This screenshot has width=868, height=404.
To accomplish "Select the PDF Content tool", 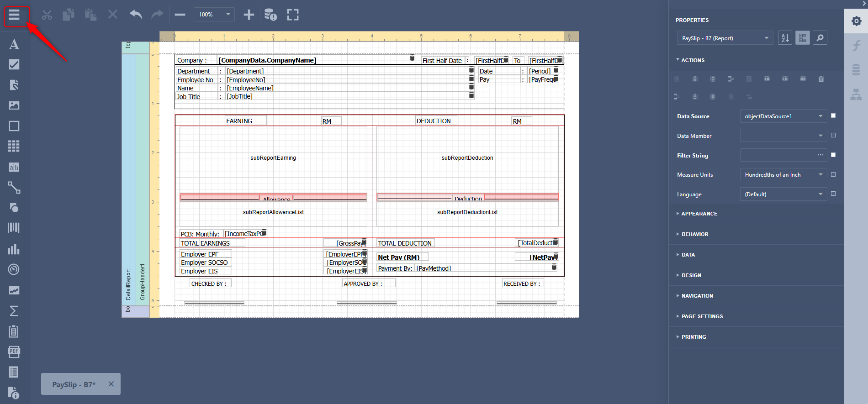I will pos(14,352).
